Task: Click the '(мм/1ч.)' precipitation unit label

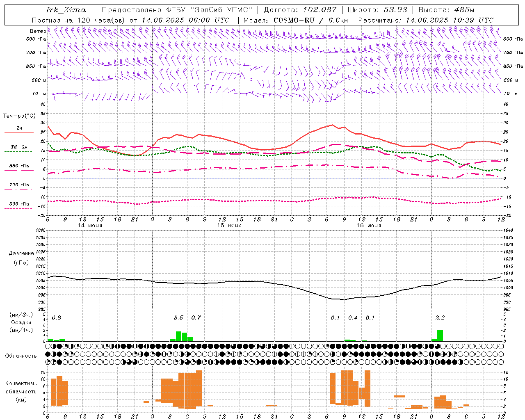Action: click(21, 330)
